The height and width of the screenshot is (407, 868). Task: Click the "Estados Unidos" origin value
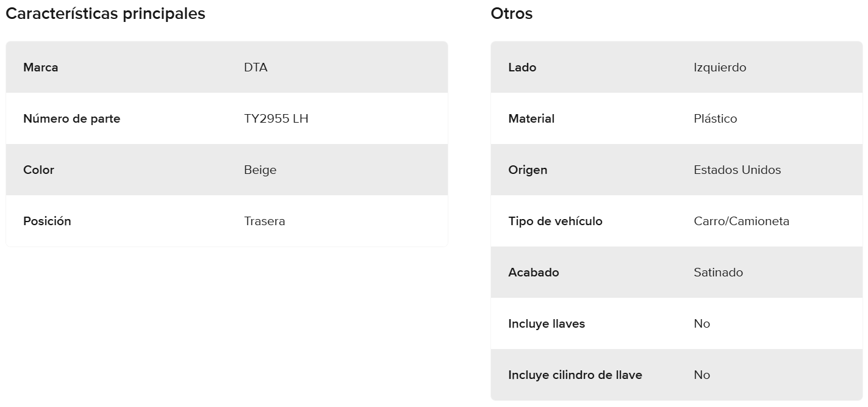point(737,170)
